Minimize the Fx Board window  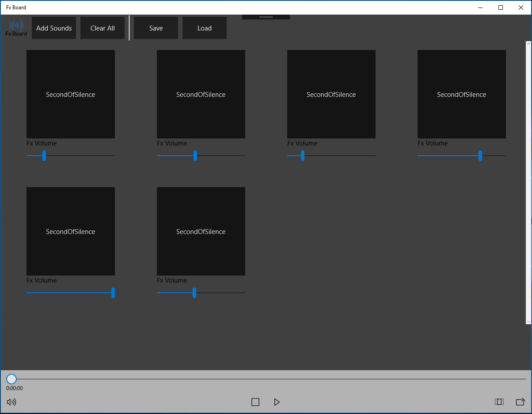[x=480, y=8]
